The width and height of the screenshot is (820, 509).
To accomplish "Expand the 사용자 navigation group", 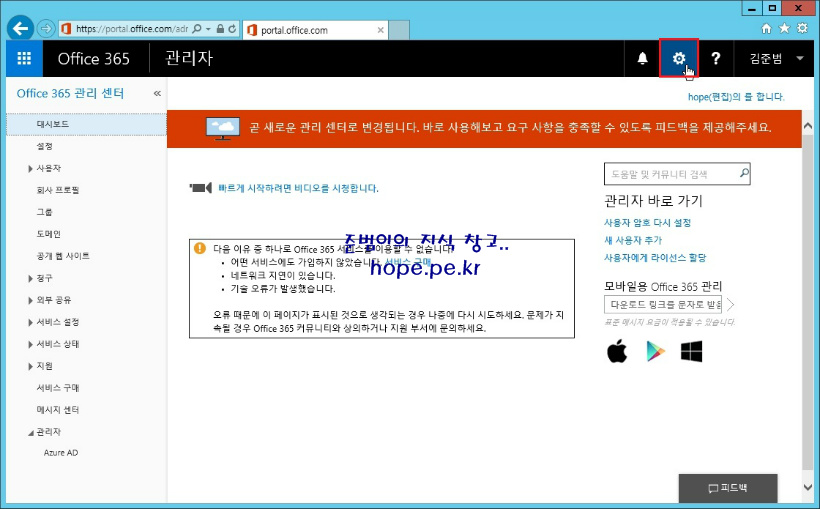I will 30,168.
